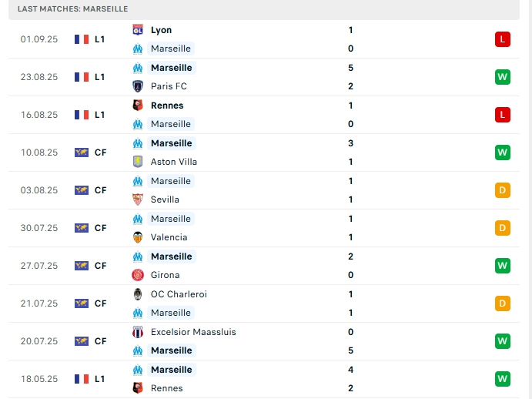
Task: Click the Paris FC club crest
Action: tap(138, 86)
